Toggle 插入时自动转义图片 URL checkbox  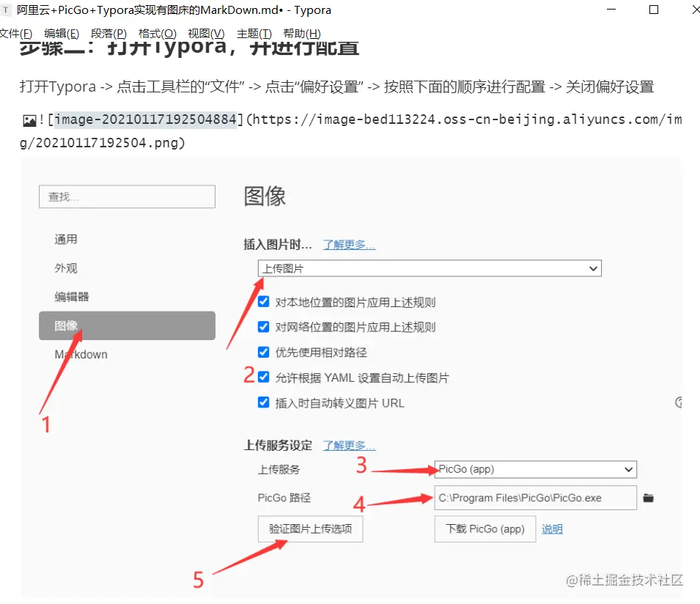pyautogui.click(x=263, y=402)
